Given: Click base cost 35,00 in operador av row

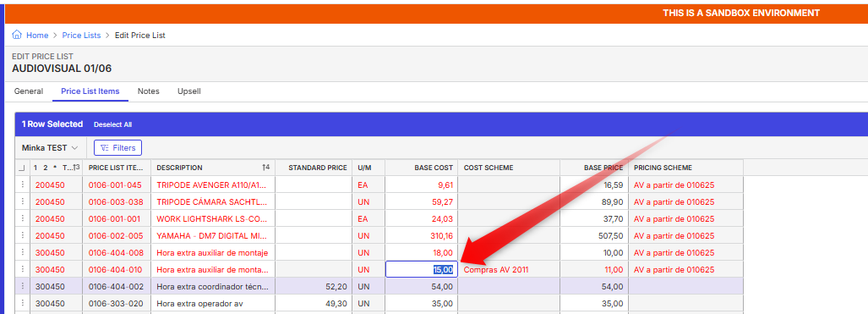Looking at the screenshot, I should 444,304.
